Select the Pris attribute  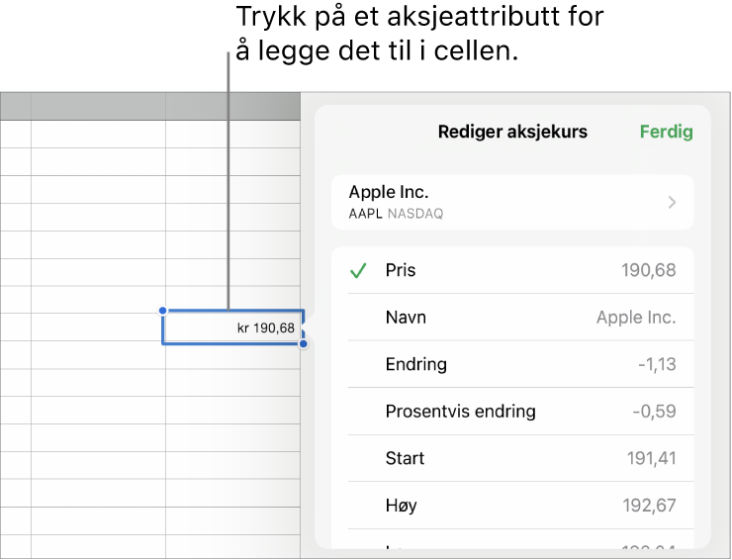click(x=512, y=270)
